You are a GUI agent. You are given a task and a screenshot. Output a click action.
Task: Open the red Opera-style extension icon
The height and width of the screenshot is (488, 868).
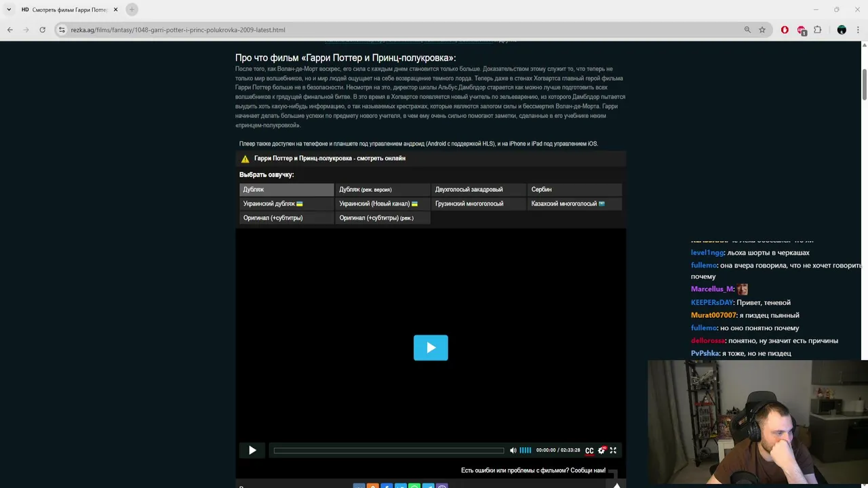(785, 30)
